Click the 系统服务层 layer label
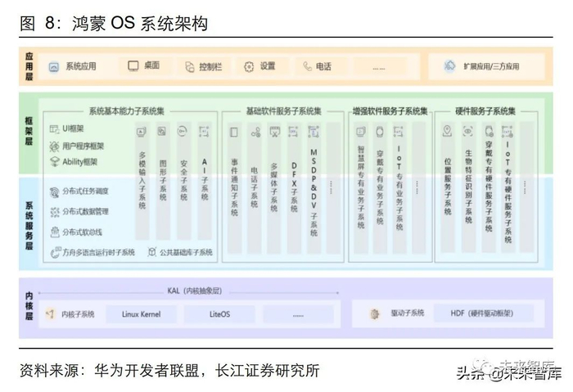 coord(29,225)
